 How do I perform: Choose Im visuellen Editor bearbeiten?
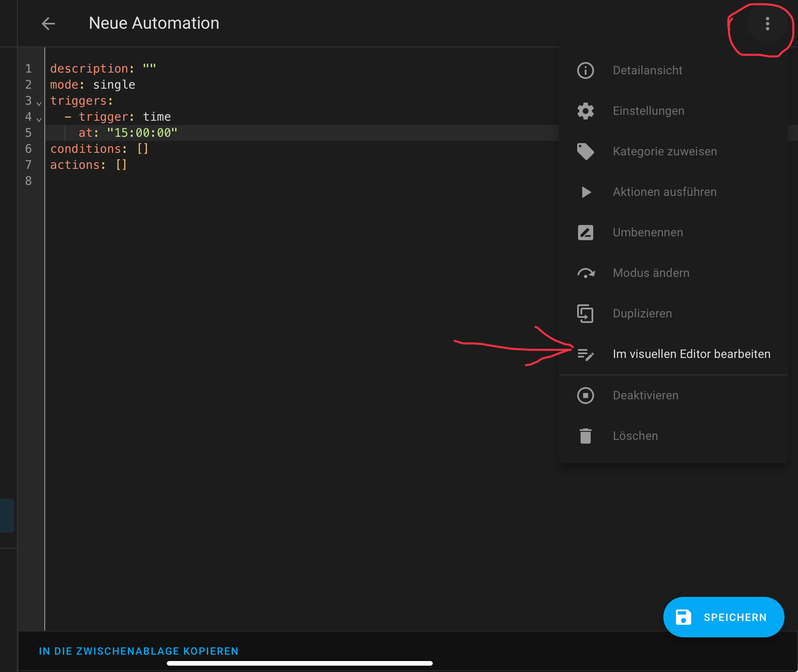691,354
